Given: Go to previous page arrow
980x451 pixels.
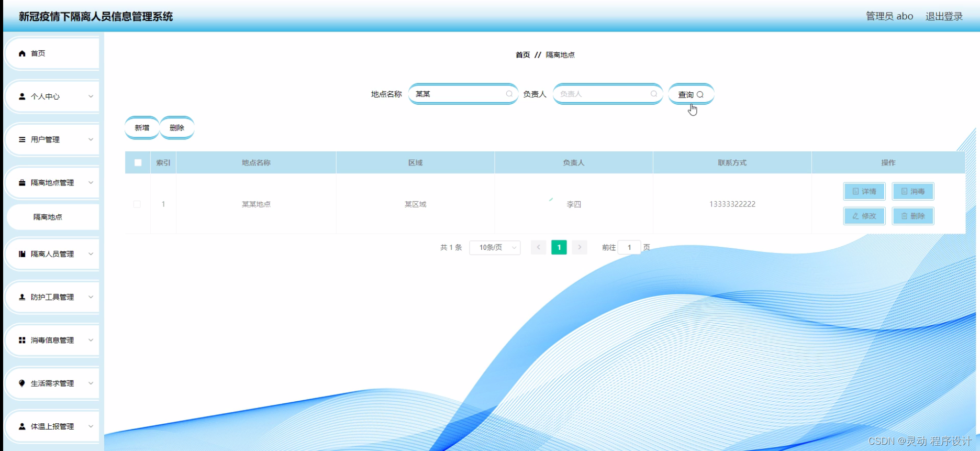Looking at the screenshot, I should 538,247.
